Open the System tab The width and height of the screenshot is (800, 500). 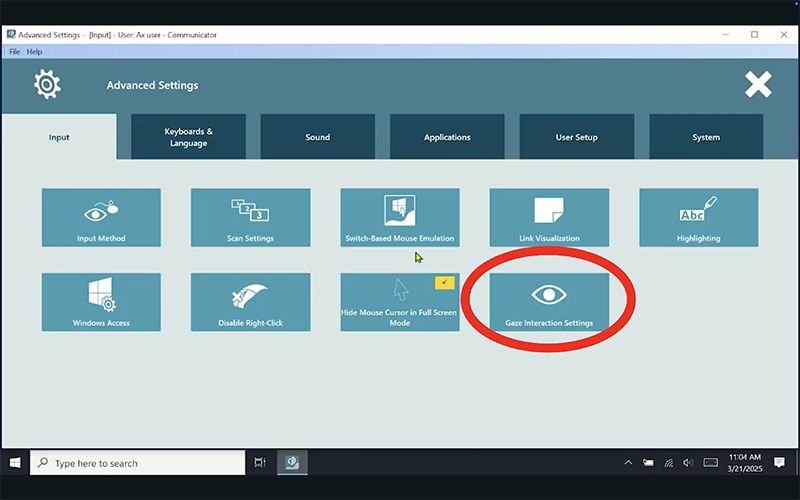click(706, 137)
